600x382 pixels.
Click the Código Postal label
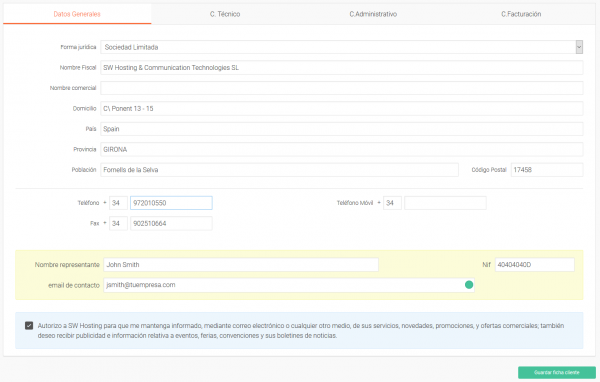[x=489, y=170]
